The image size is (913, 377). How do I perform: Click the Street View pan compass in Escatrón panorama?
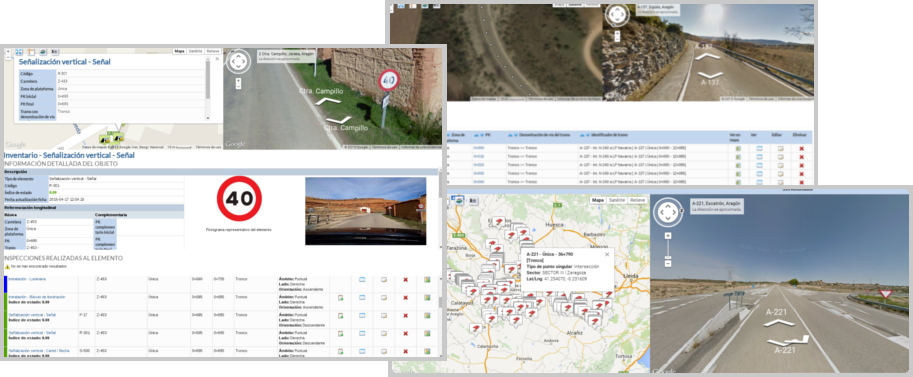point(669,212)
